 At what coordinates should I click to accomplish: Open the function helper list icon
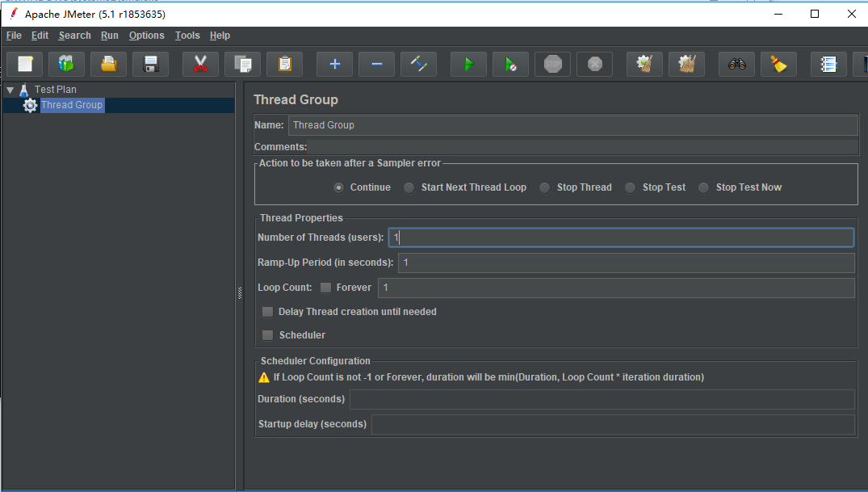pos(828,65)
